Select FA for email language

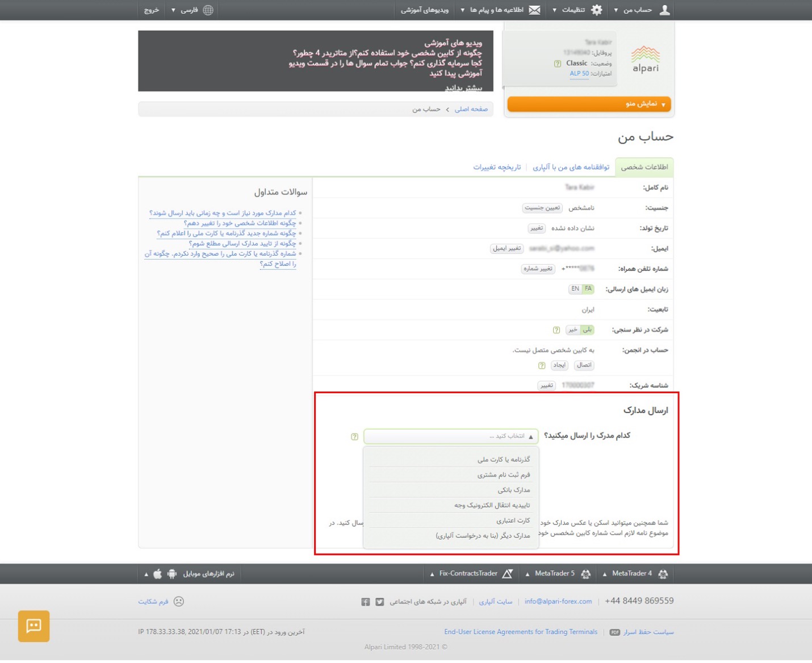588,289
